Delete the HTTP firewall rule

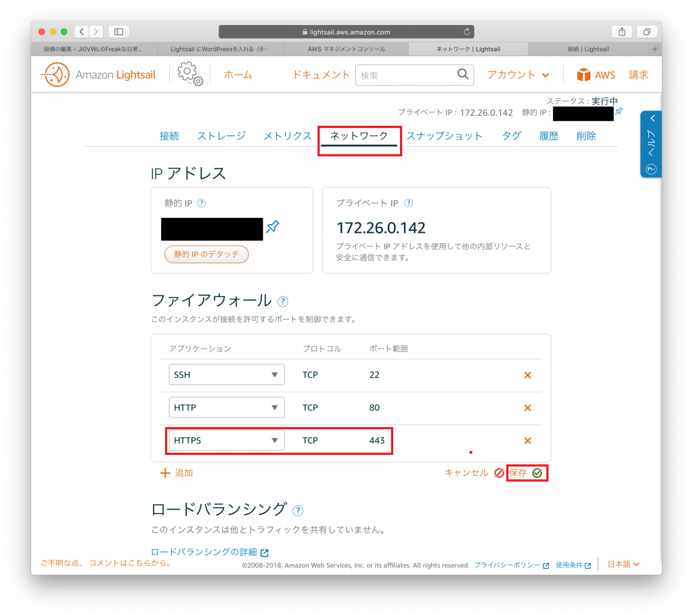(527, 408)
